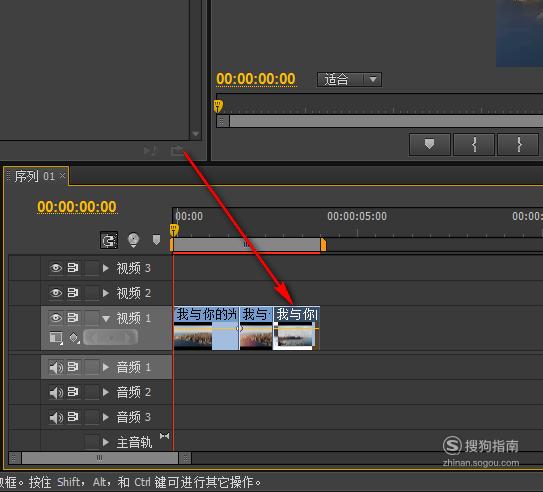
Task: Click the keyframe navigator under 视频 1
Action: 110,337
